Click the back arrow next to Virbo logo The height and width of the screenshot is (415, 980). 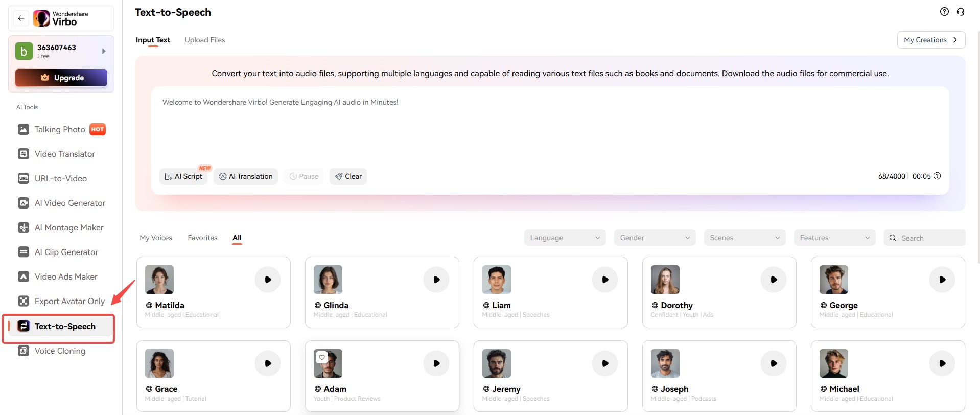(x=21, y=18)
